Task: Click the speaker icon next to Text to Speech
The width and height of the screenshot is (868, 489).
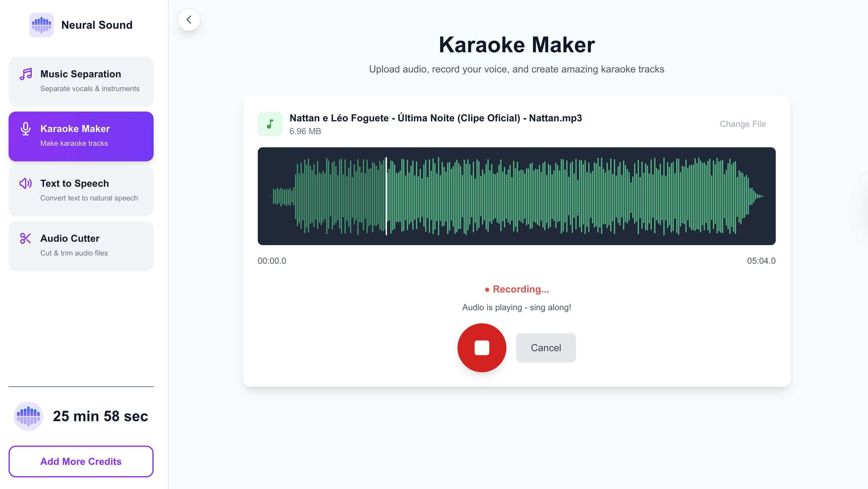Action: point(25,183)
